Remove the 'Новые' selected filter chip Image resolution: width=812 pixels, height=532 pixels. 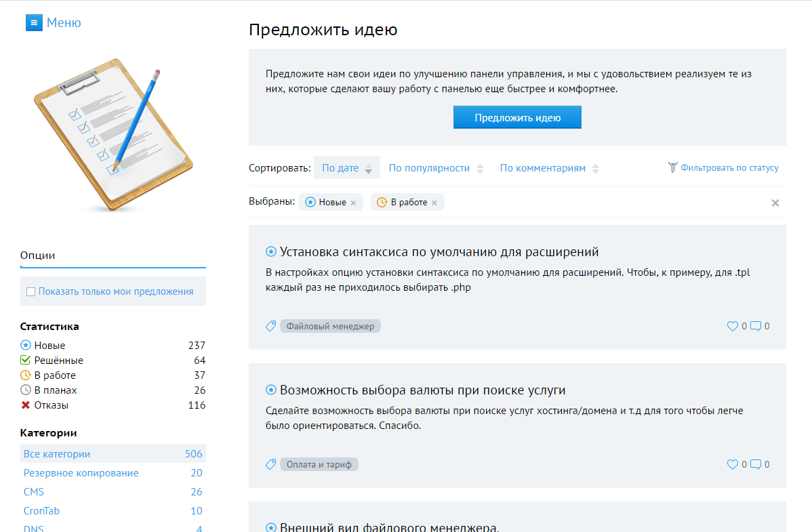pos(353,203)
